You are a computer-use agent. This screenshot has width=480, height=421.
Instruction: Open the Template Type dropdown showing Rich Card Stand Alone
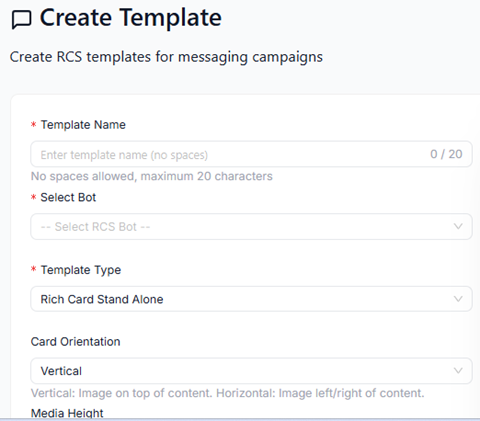click(x=251, y=299)
